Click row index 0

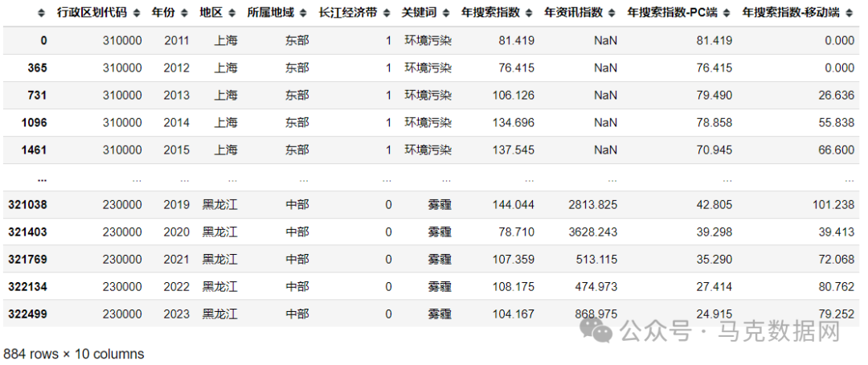pyautogui.click(x=43, y=40)
